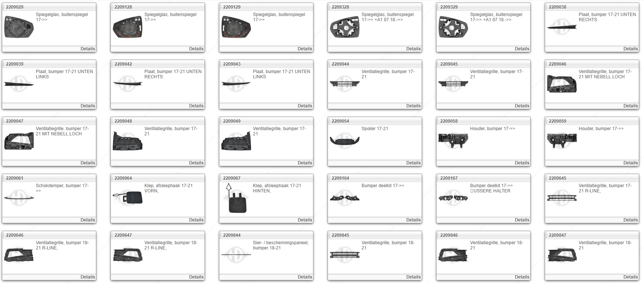The image size is (644, 283).
Task: Select the Spoiler 17-21 product image
Action: coord(344,141)
